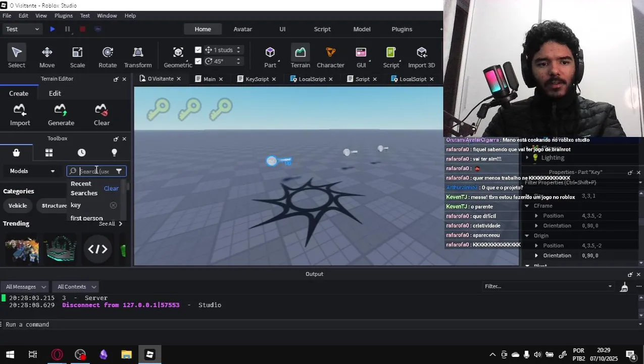Toggle the move snap studs checkbox
This screenshot has width=644, height=364.
pos(198,50)
